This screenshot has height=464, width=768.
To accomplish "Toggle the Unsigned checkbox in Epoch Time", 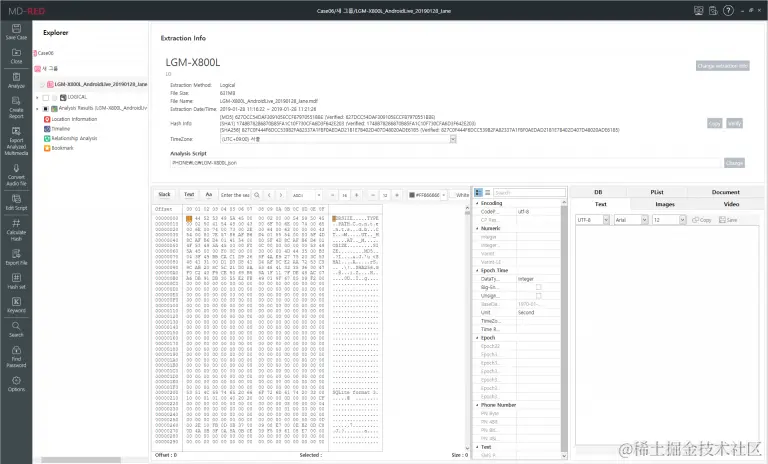I will point(538,296).
